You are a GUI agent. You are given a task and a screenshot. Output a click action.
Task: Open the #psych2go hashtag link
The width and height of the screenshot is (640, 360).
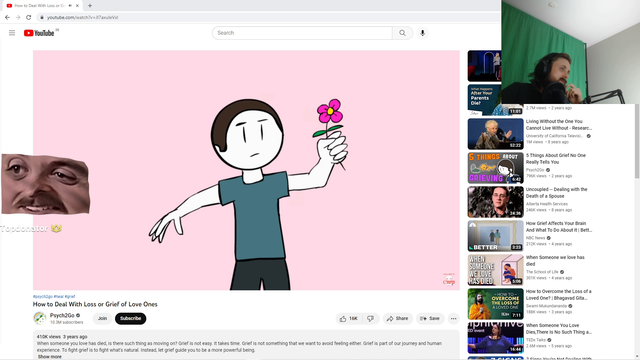pos(43,296)
